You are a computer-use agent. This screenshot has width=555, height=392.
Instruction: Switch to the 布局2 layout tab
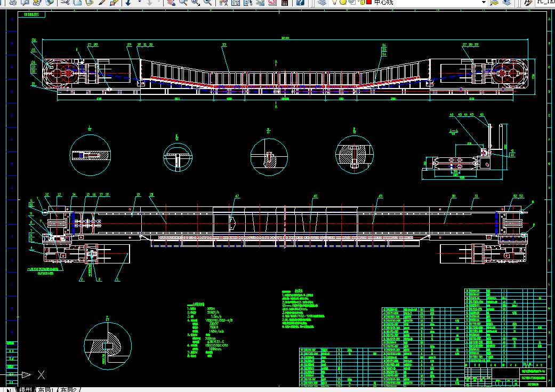(x=69, y=389)
